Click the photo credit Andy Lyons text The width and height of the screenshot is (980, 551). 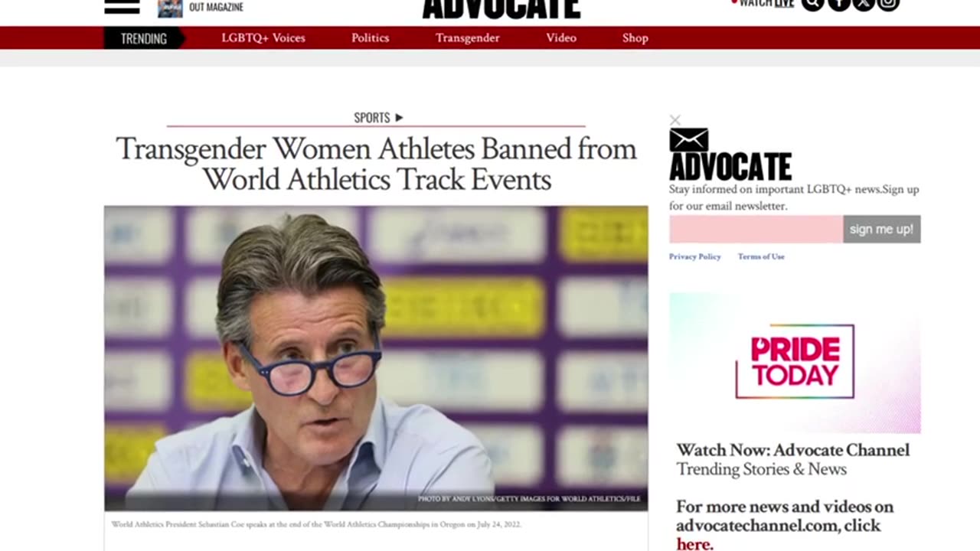[529, 499]
